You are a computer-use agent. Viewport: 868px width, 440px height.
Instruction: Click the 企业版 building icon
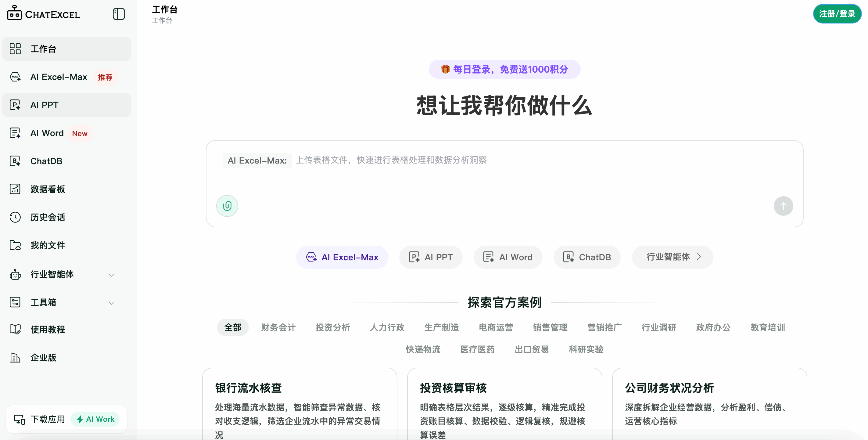coord(15,357)
